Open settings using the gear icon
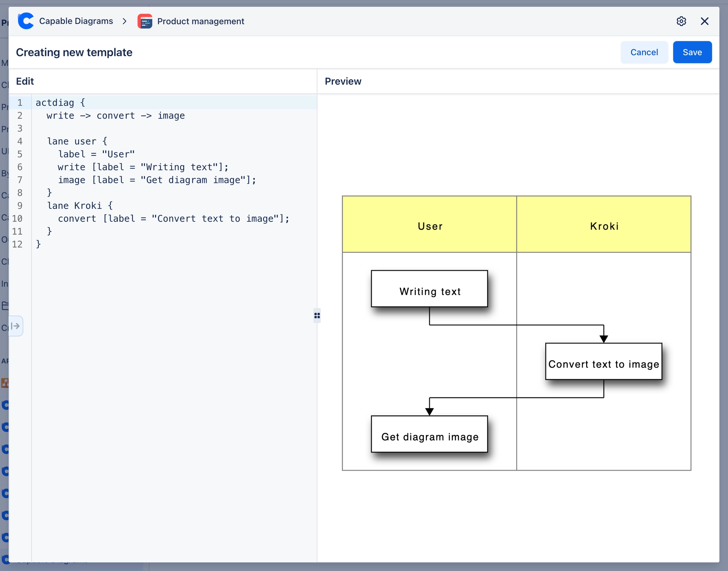This screenshot has height=571, width=728. 681,21
